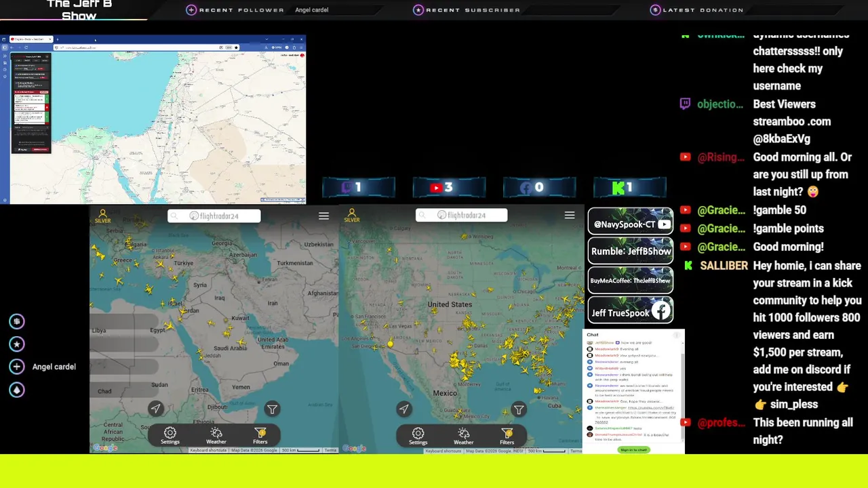The width and height of the screenshot is (868, 488).
Task: Open the hamburger menu on the left flightradar24 map
Action: pyautogui.click(x=323, y=216)
